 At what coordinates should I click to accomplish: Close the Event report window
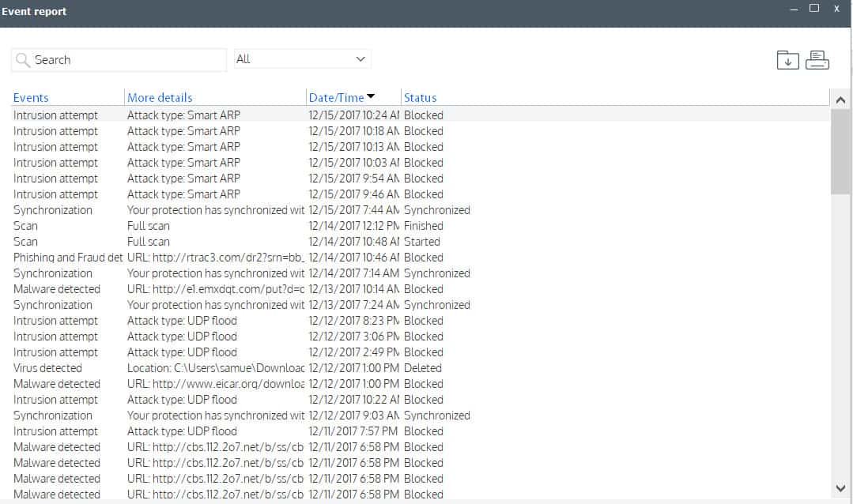point(836,8)
